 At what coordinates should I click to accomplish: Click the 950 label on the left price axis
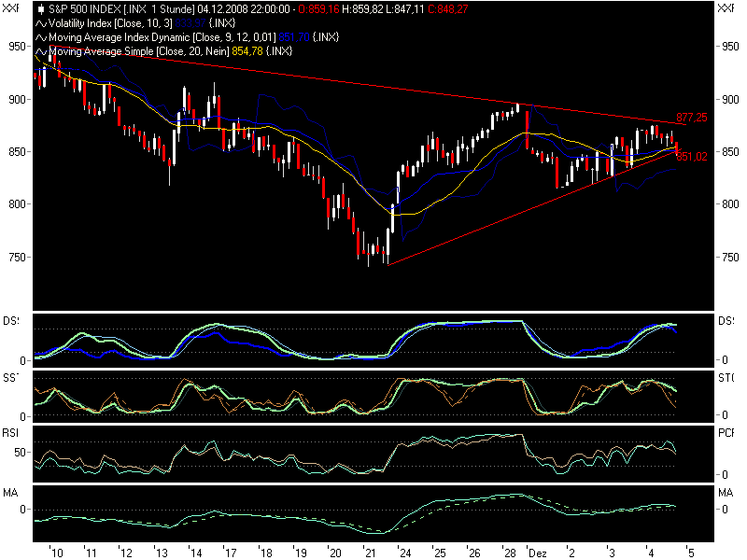(17, 47)
